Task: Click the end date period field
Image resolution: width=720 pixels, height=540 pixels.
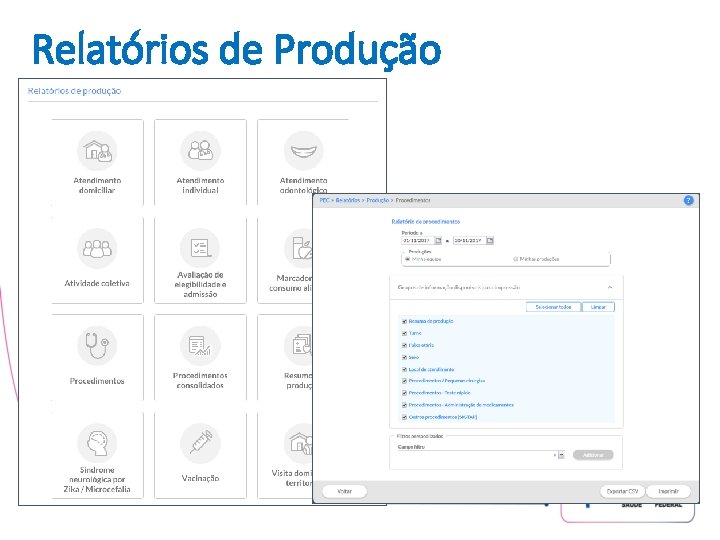Action: coord(469,241)
